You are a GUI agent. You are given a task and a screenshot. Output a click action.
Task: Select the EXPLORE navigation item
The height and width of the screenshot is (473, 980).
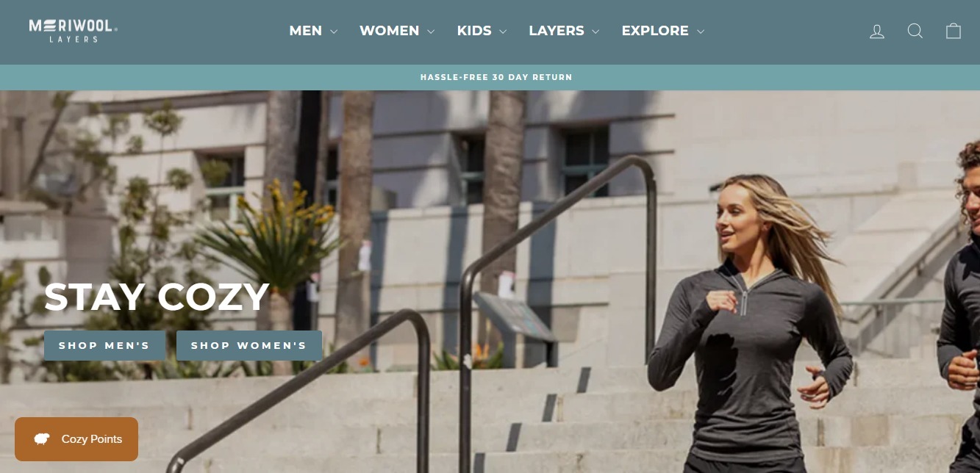coord(655,31)
